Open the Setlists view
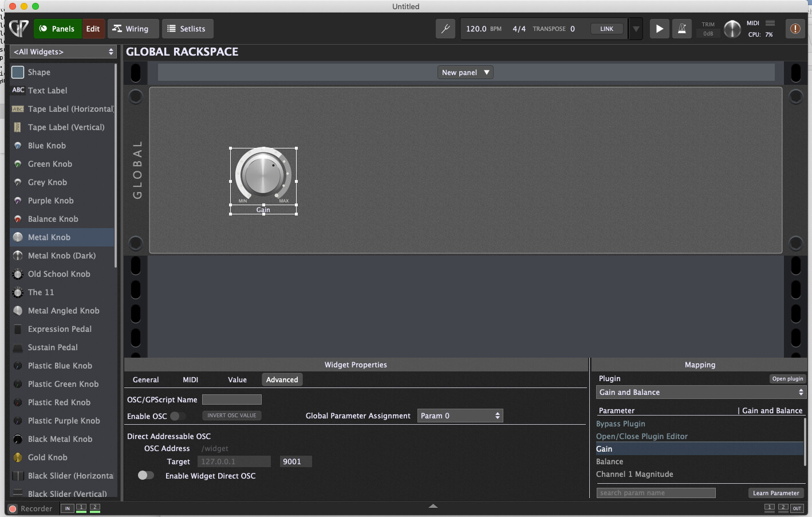The image size is (812, 517). click(187, 29)
